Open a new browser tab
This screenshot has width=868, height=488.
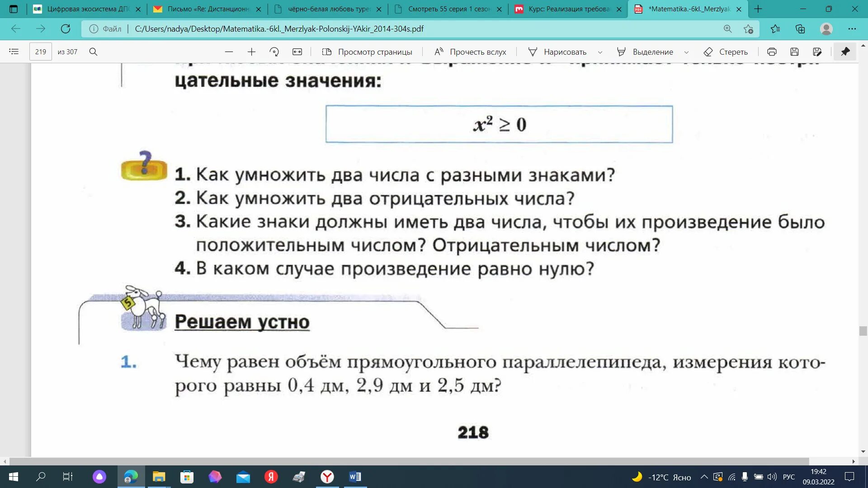[x=758, y=9]
